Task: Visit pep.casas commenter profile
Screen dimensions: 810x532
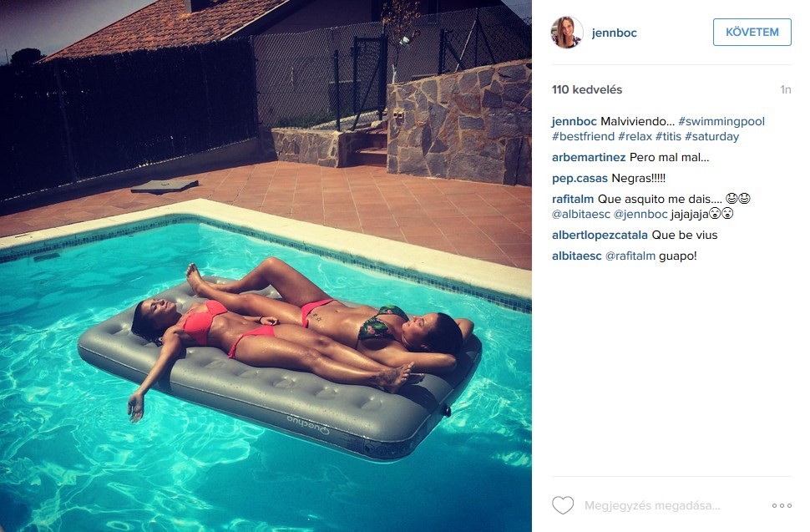Action: point(580,178)
